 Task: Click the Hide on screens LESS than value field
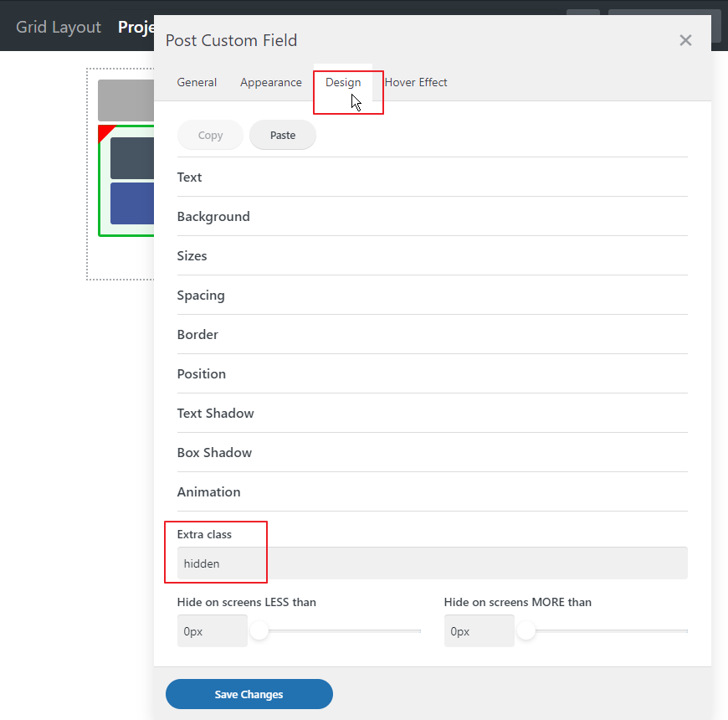[213, 631]
